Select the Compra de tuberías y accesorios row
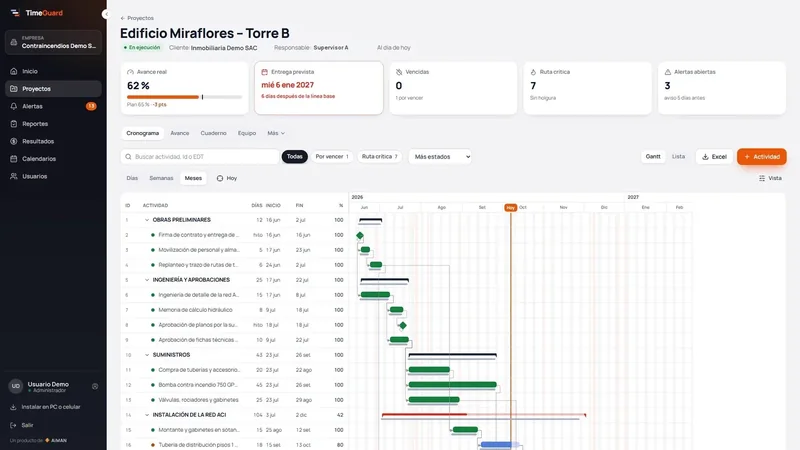Screen dimensions: 800x450 pyautogui.click(x=235, y=370)
